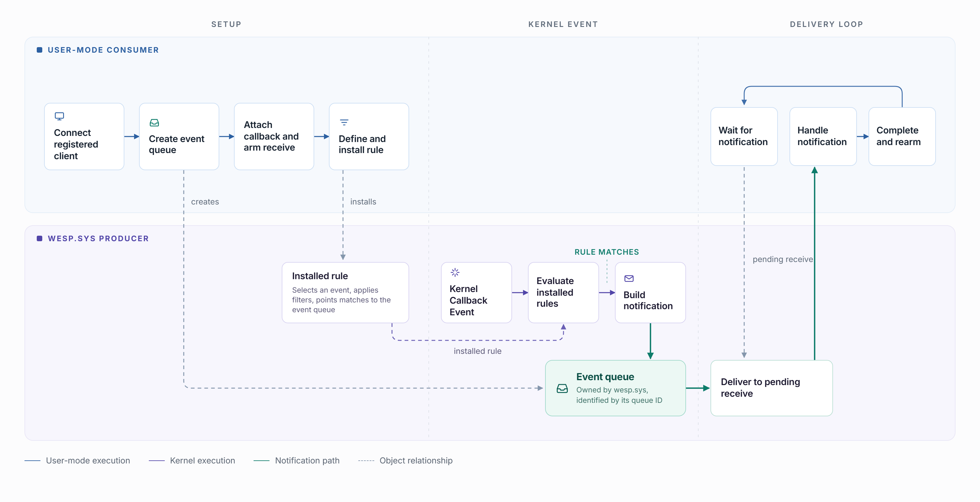Click the blue square beside USER-MODE CONSUMER
The image size is (980, 502).
[x=39, y=50]
